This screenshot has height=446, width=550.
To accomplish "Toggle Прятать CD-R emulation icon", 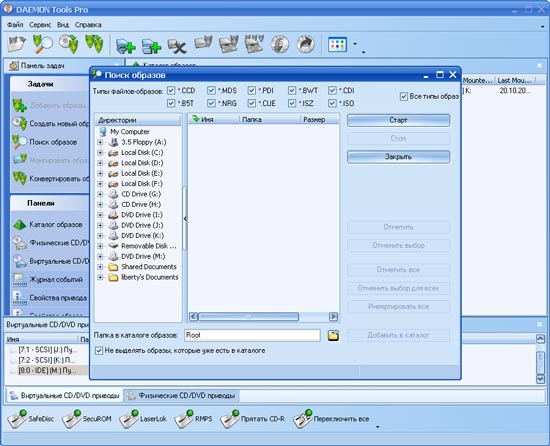I will click(230, 419).
